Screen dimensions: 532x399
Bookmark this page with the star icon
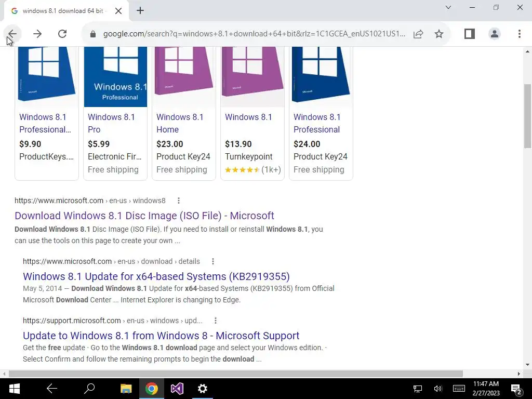(438, 34)
